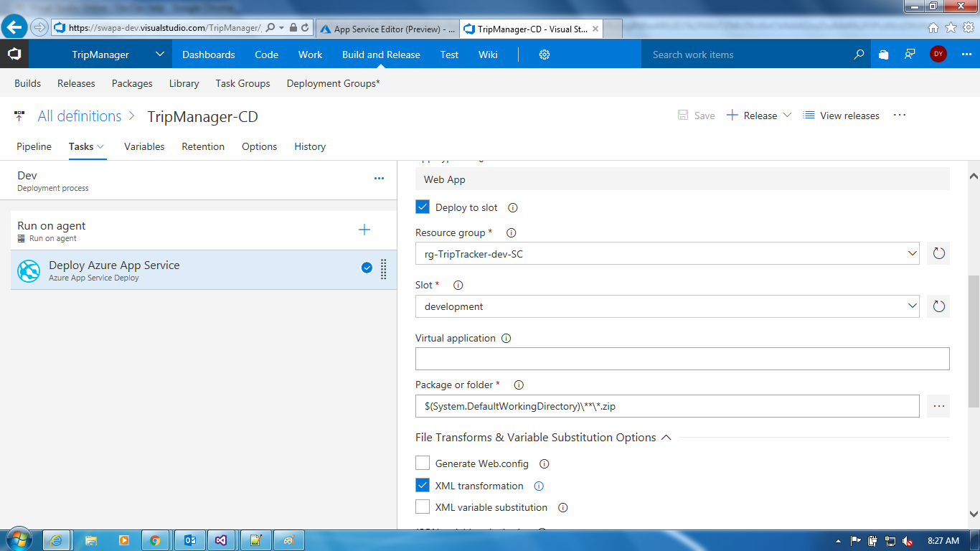Screen dimensions: 980x551
Task: Show info for the Slot field
Action: (458, 286)
